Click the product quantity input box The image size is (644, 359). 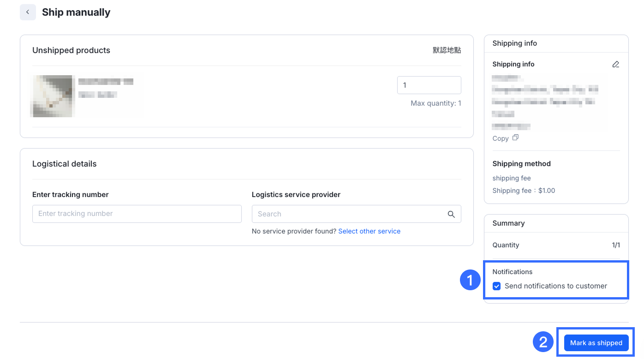pos(429,85)
